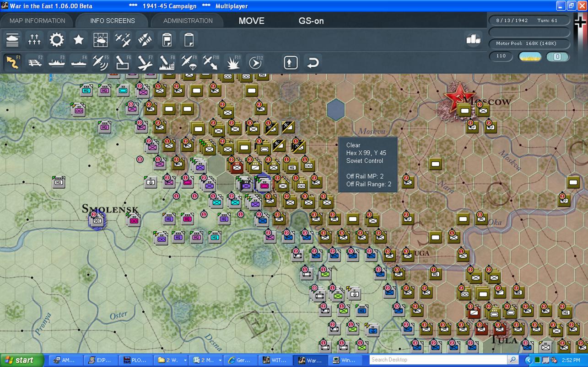
Task: Select the F11 explosion mode icon
Action: coord(233,62)
